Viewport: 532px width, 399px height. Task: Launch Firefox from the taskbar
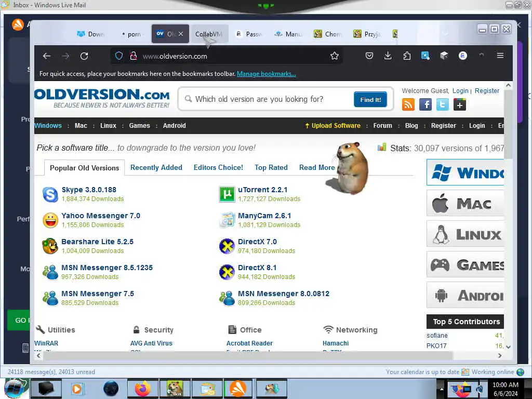[142, 389]
